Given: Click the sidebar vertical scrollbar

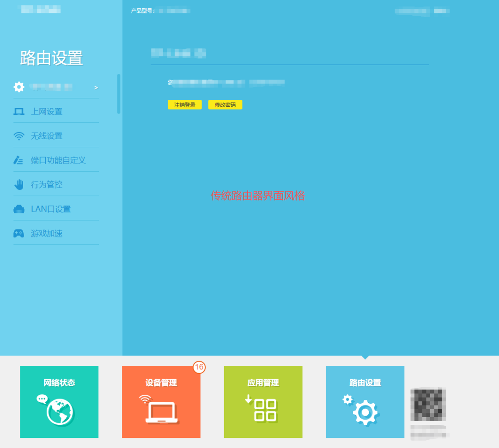Looking at the screenshot, I should (x=119, y=94).
